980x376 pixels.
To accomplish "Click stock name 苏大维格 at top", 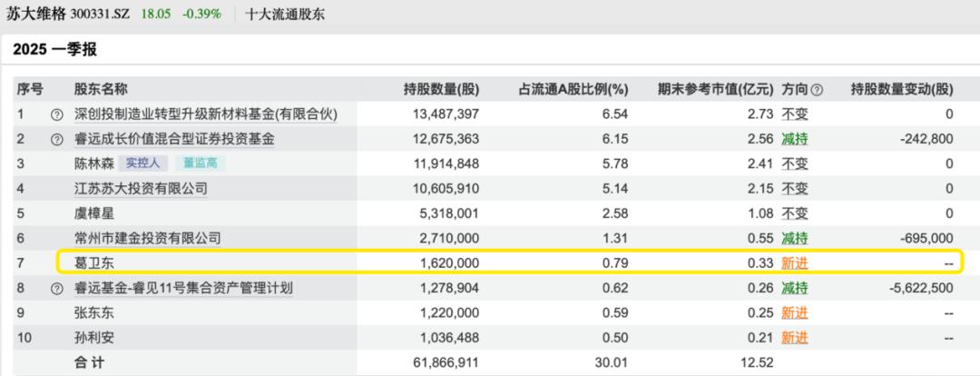I will (x=37, y=15).
